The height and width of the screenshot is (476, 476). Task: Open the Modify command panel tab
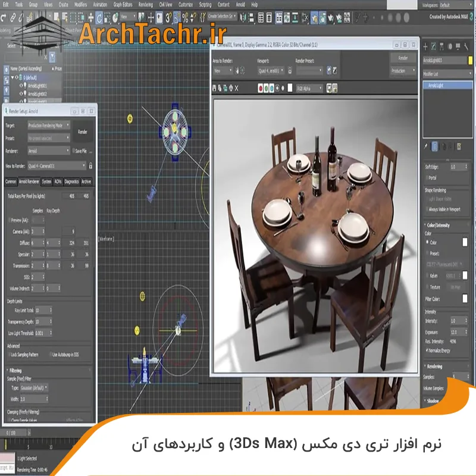tap(434, 46)
